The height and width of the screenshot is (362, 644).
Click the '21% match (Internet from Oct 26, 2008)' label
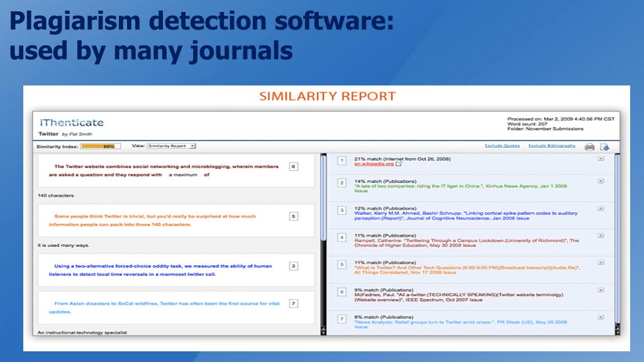click(x=402, y=159)
